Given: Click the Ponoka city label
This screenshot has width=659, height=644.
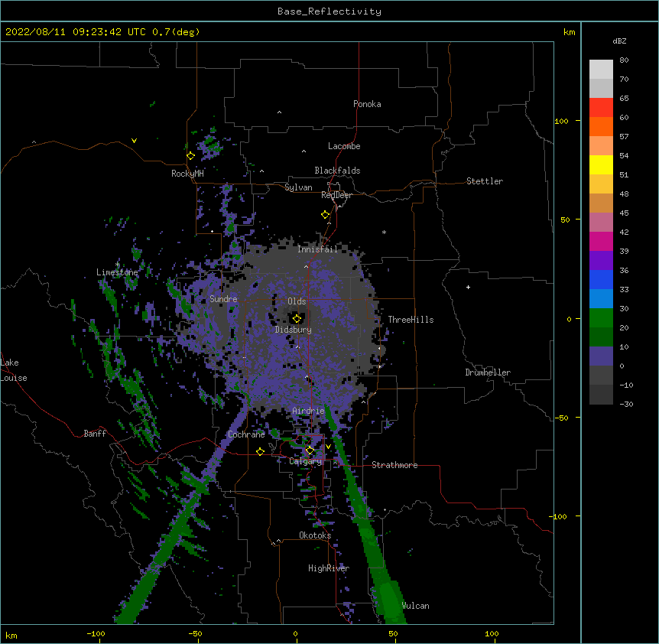Looking at the screenshot, I should tap(367, 104).
